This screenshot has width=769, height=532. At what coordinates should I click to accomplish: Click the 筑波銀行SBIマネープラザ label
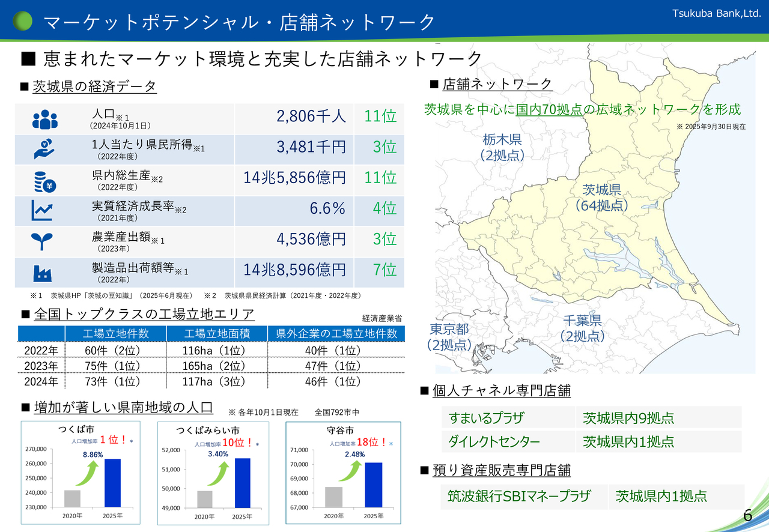pyautogui.click(x=519, y=496)
